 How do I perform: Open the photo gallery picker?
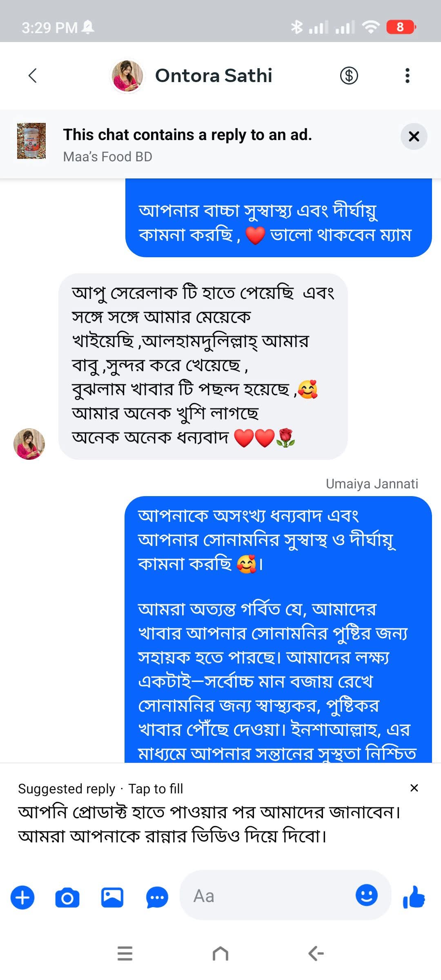coord(112,897)
